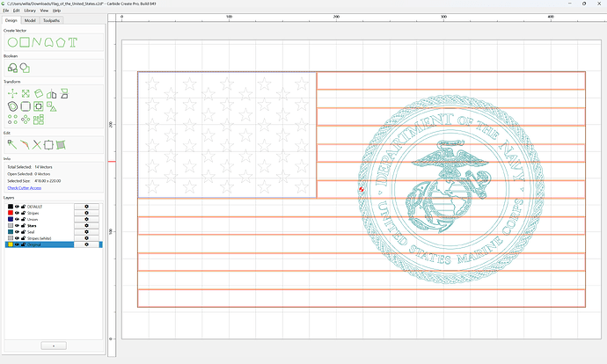The height and width of the screenshot is (364, 607).
Task: Click the blue Union layer color swatch
Action: pyautogui.click(x=11, y=219)
